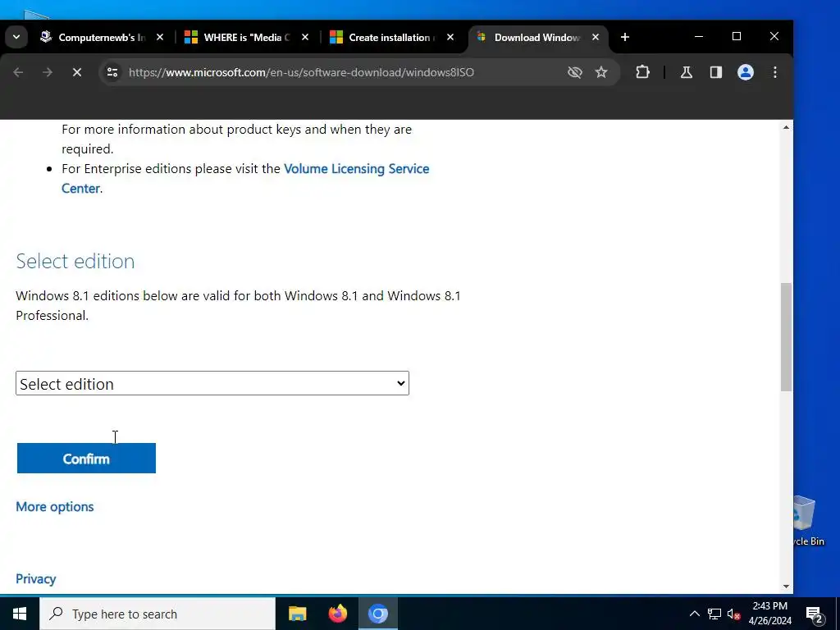
Task: Select Chrome icon in taskbar
Action: [377, 614]
